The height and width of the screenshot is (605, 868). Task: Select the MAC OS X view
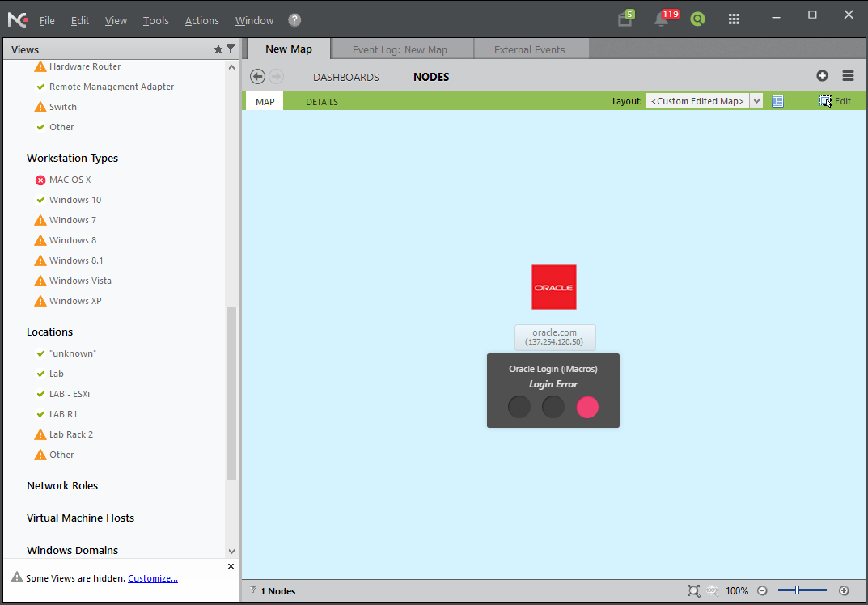(70, 180)
